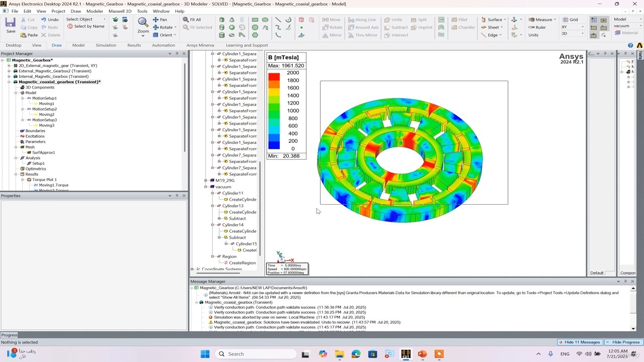Click the Zoom magnifier tool
The width and height of the screenshot is (644, 362).
coord(143,25)
